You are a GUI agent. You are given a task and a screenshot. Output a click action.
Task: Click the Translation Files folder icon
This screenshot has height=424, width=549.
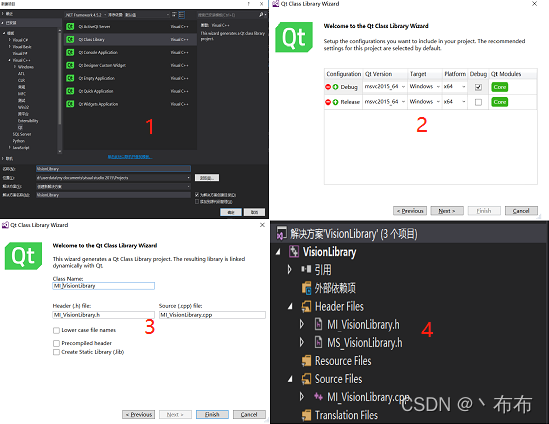(306, 415)
